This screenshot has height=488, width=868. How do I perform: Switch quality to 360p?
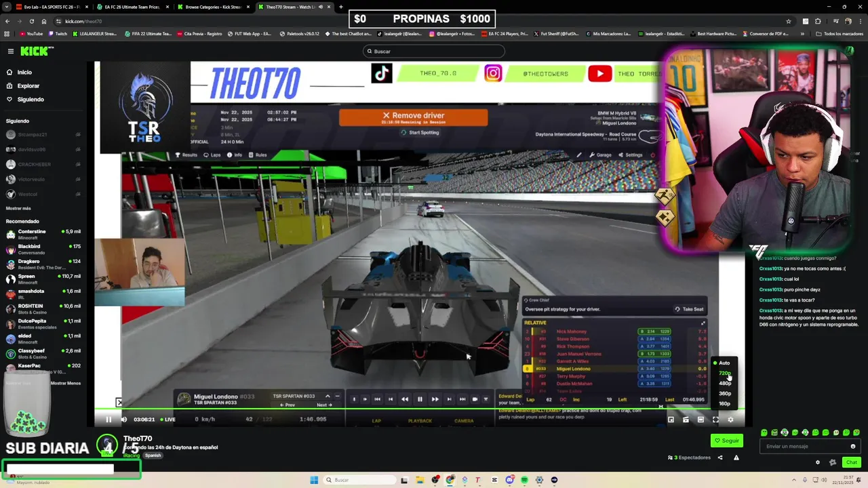click(x=724, y=393)
